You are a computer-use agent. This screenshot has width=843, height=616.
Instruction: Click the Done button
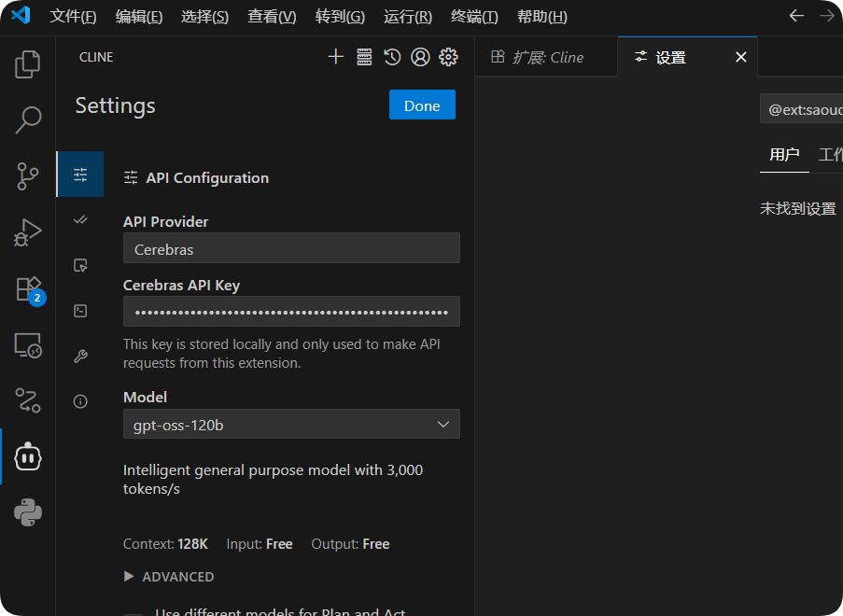pyautogui.click(x=422, y=105)
